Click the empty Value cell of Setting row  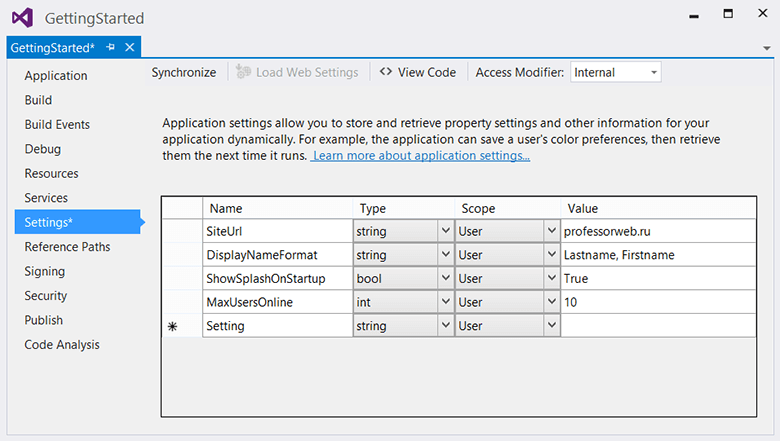[658, 326]
